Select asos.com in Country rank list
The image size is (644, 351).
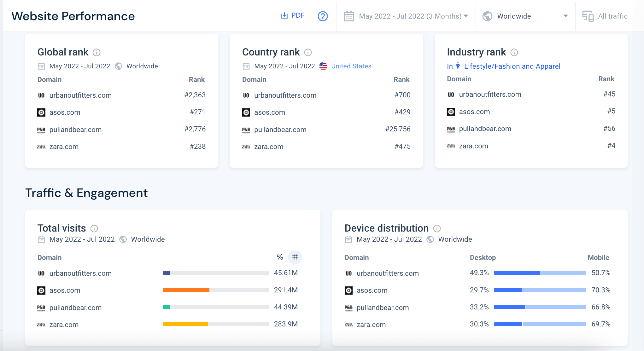pyautogui.click(x=270, y=112)
